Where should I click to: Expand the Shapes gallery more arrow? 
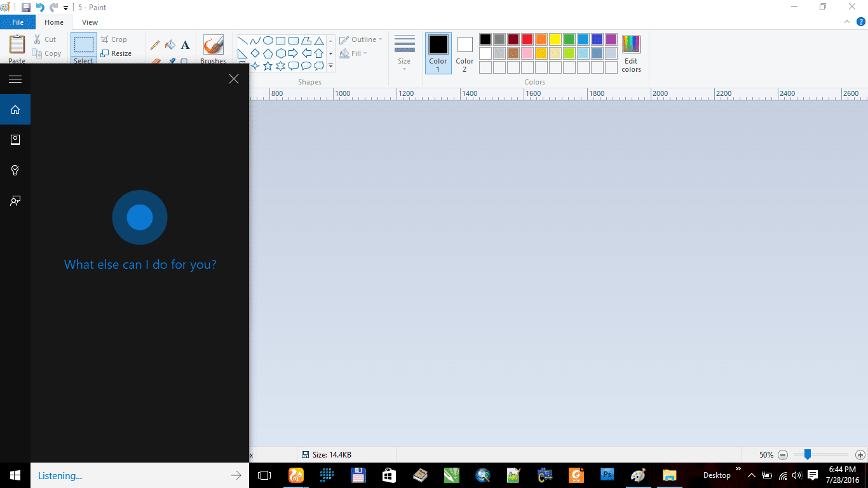coord(330,65)
